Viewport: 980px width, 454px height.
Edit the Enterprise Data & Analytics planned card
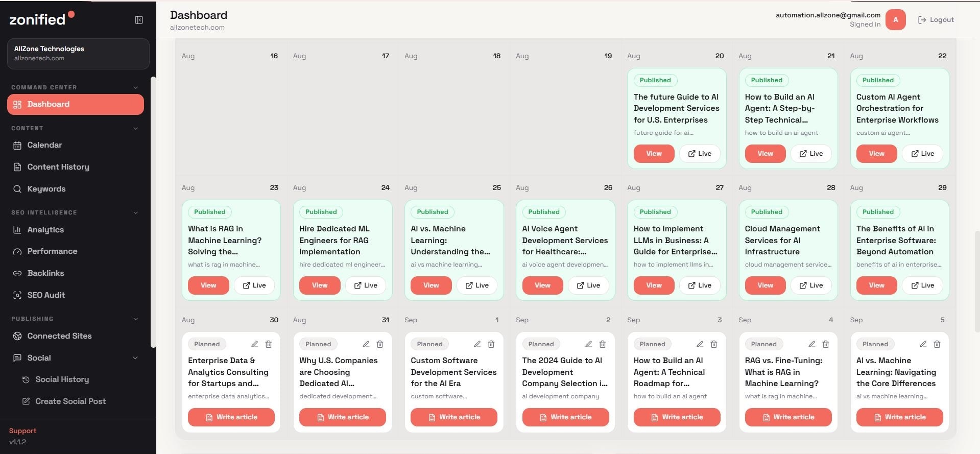tap(254, 344)
